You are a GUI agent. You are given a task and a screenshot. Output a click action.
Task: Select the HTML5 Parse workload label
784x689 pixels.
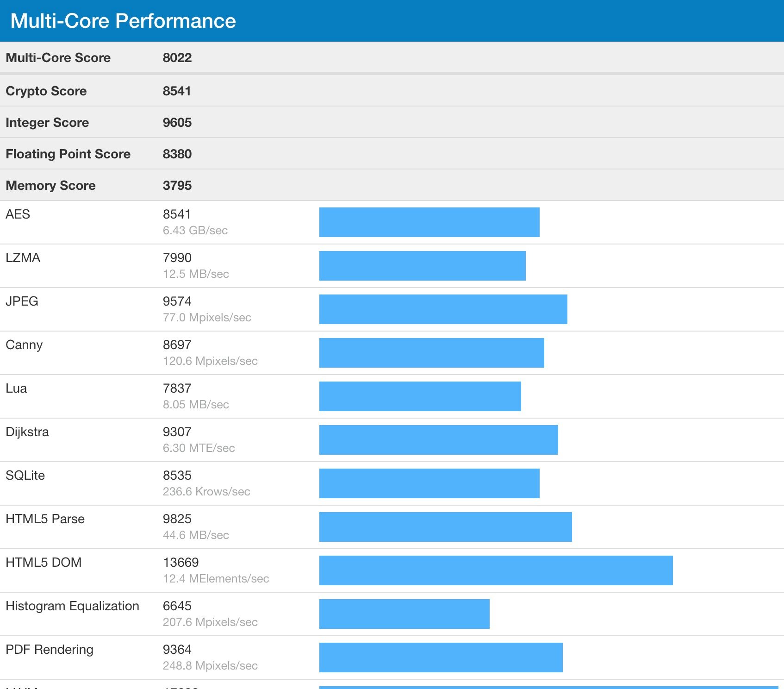pos(45,519)
